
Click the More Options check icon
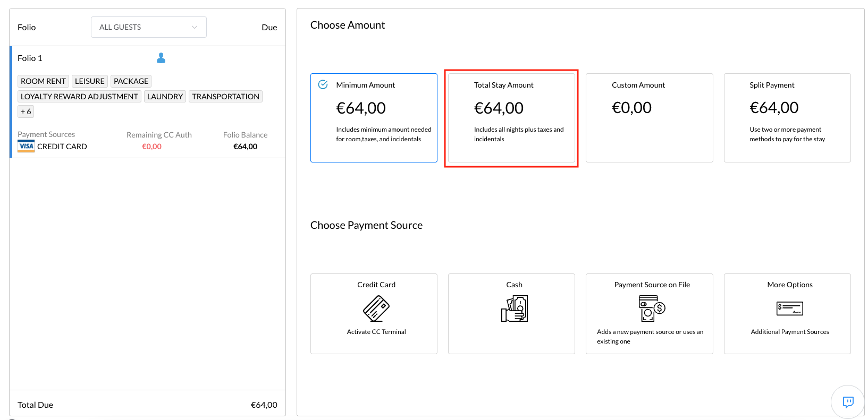[789, 308]
